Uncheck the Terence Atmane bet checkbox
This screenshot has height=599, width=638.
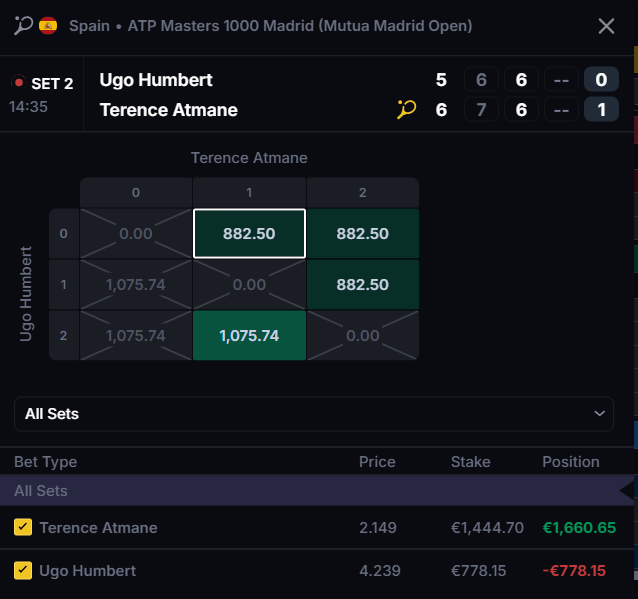tap(23, 527)
